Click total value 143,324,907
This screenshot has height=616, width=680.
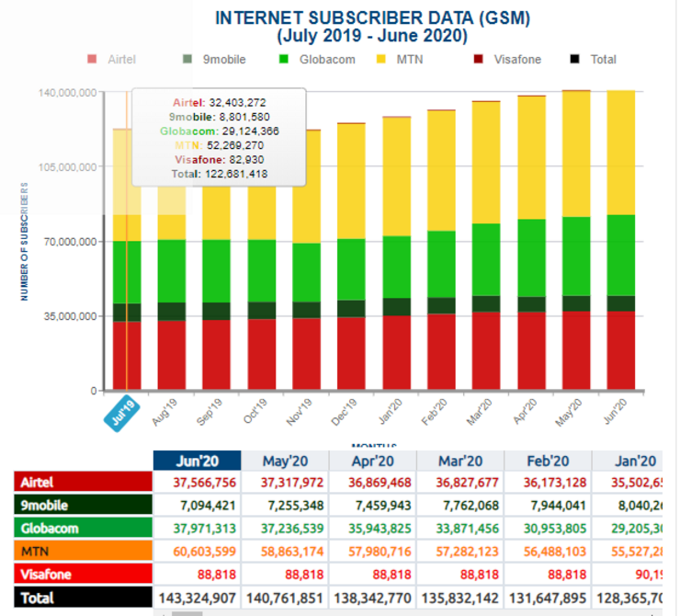click(198, 599)
